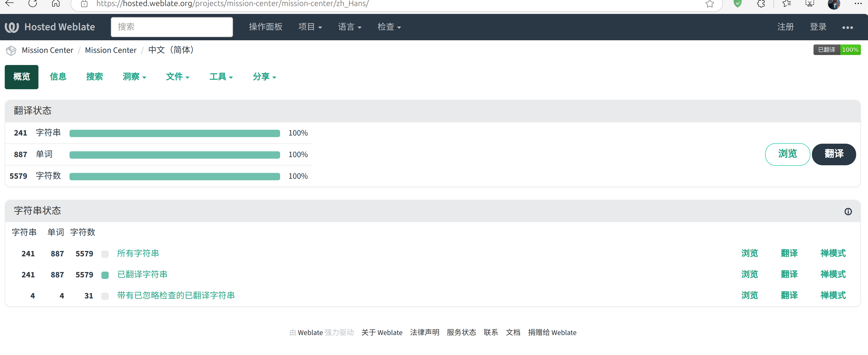Open the 项目 dropdown in navbar
868x355 pixels.
click(x=310, y=27)
